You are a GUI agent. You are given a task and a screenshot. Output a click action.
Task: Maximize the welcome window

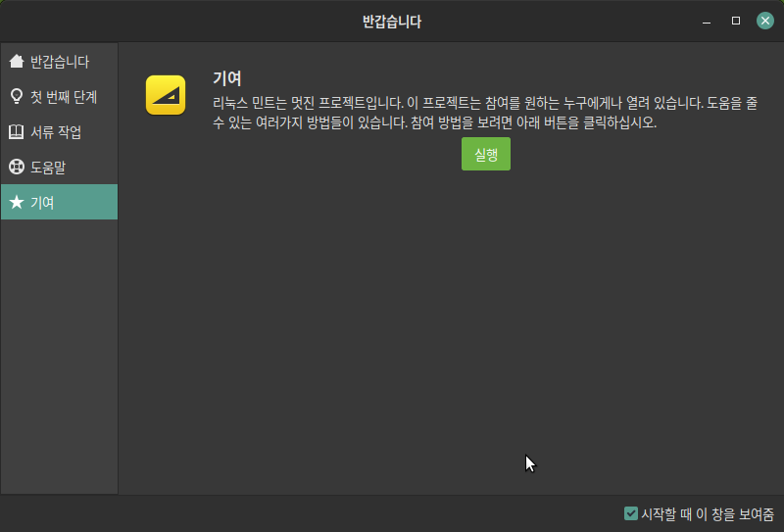coord(736,21)
